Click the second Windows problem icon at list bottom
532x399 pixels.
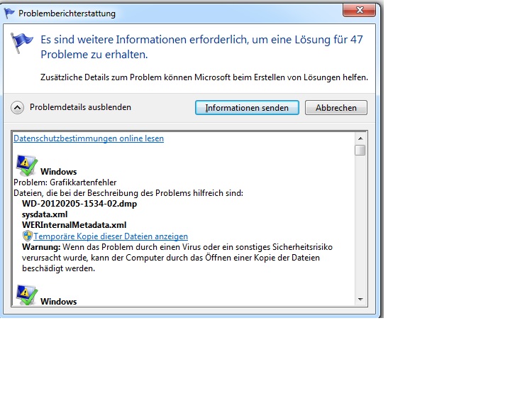[26, 295]
